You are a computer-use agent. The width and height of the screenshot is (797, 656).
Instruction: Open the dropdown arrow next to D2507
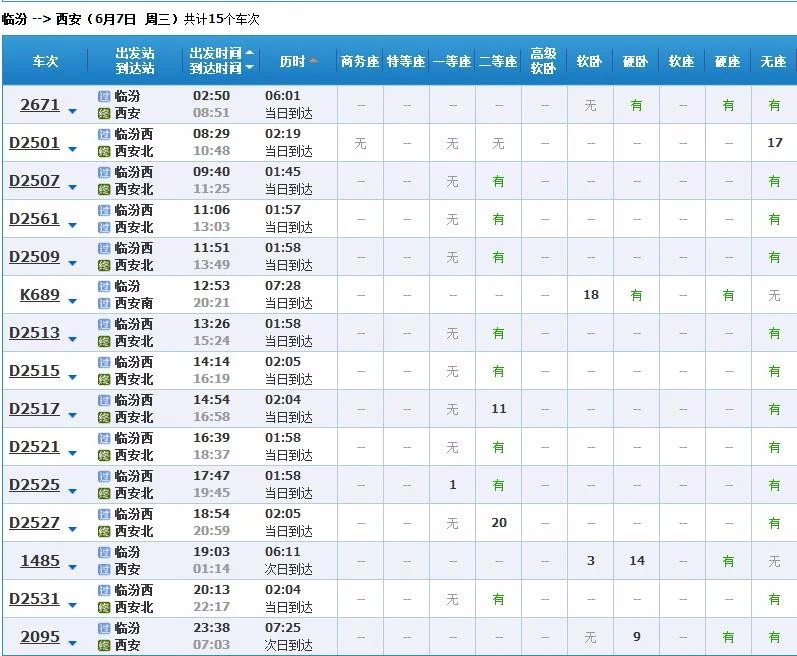73,188
